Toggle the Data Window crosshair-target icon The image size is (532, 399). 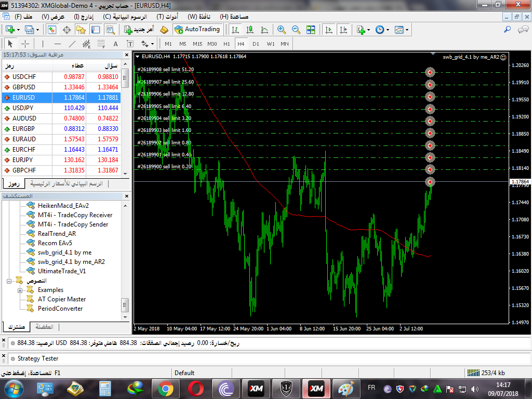[67, 30]
